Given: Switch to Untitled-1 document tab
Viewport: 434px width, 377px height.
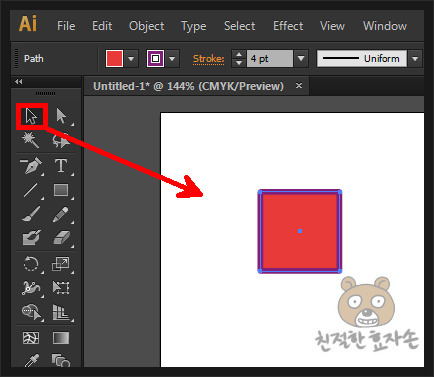Looking at the screenshot, I should [188, 86].
